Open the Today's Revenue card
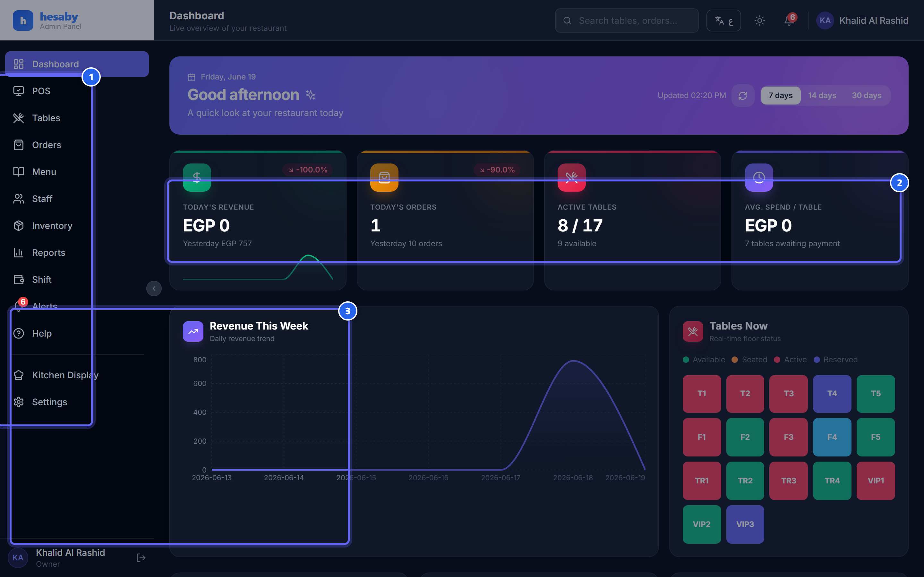 (258, 220)
